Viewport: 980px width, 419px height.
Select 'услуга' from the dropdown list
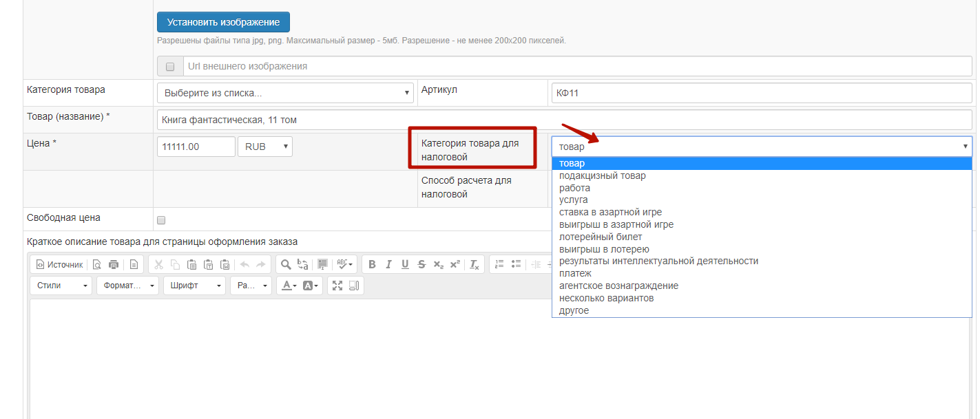tap(574, 200)
